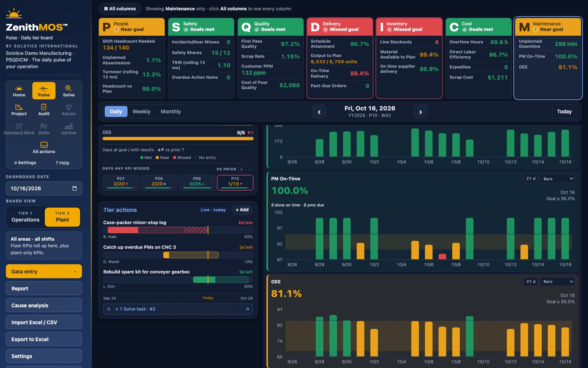
Task: Open Bars chart type dropdown for PM On-Time
Action: tap(558, 178)
